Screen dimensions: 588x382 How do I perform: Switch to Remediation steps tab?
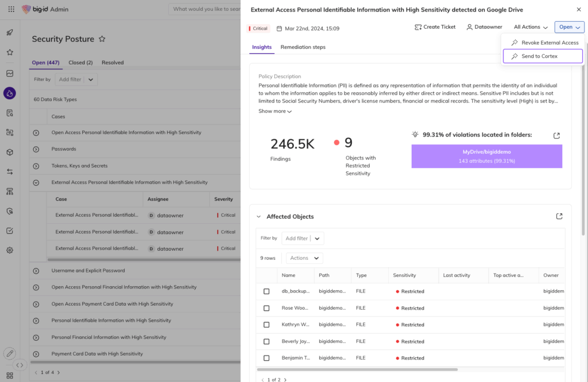303,47
